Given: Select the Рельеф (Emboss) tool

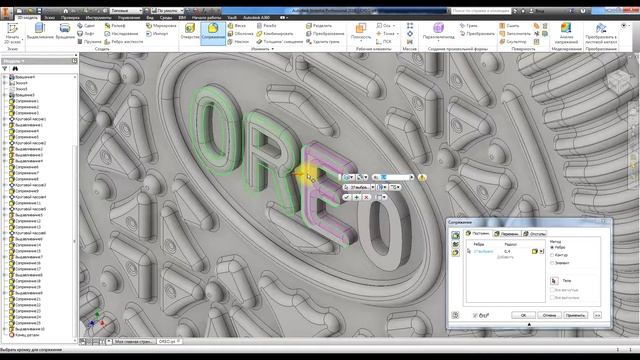Looking at the screenshot, I should click(115, 25).
